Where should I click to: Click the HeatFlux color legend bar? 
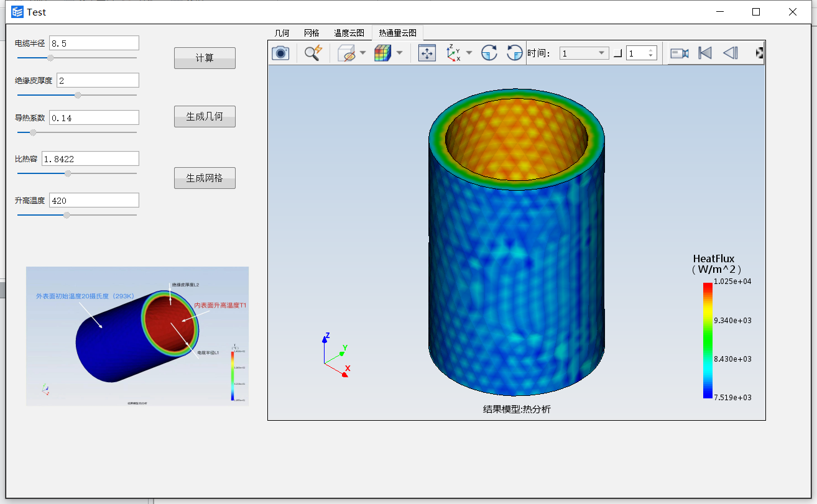point(708,341)
